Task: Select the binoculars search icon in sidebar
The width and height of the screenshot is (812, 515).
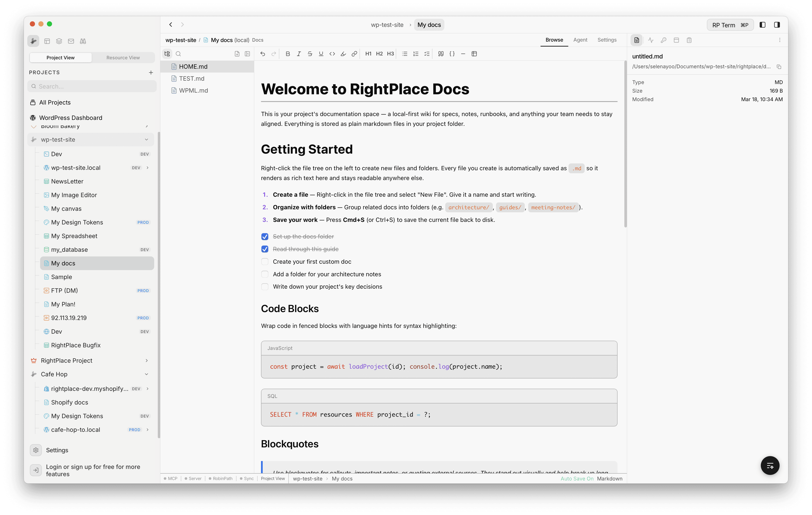Action: pyautogui.click(x=83, y=41)
